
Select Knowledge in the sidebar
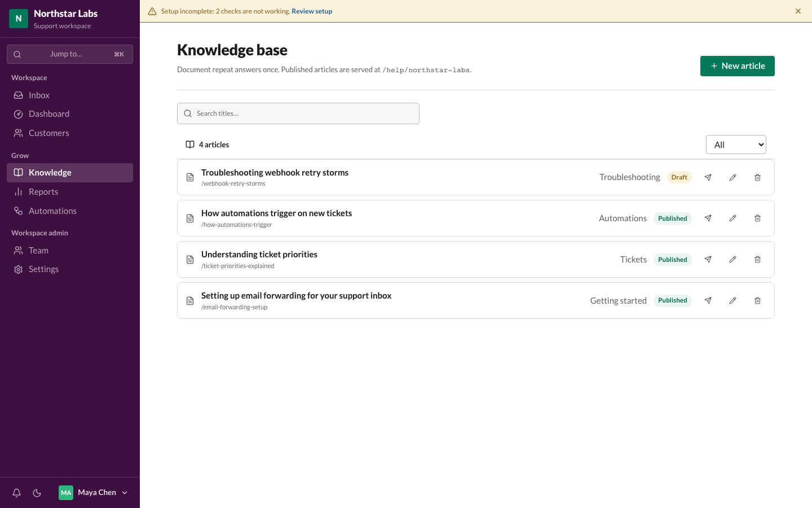click(70, 173)
